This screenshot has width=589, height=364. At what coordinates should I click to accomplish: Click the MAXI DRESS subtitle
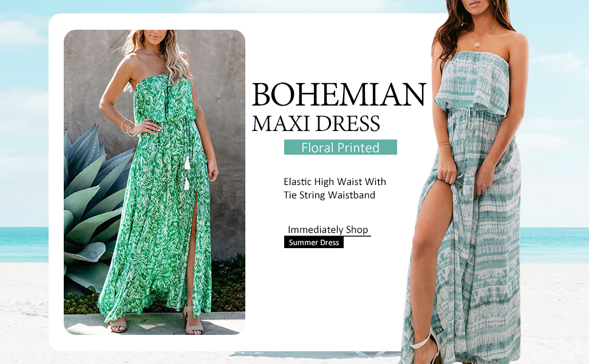pos(316,124)
